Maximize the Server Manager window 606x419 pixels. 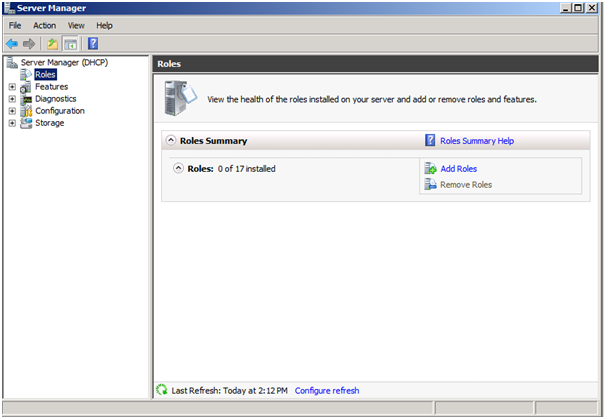click(x=578, y=8)
